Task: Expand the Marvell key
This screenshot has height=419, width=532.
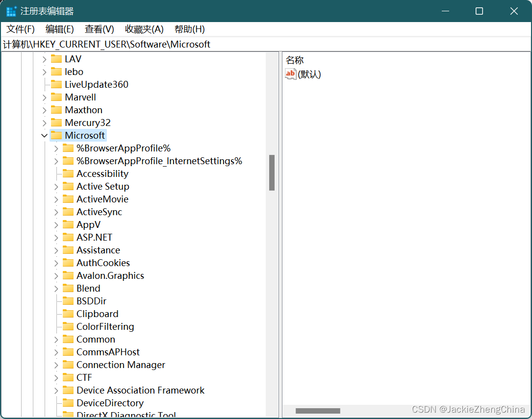Action: 44,98
